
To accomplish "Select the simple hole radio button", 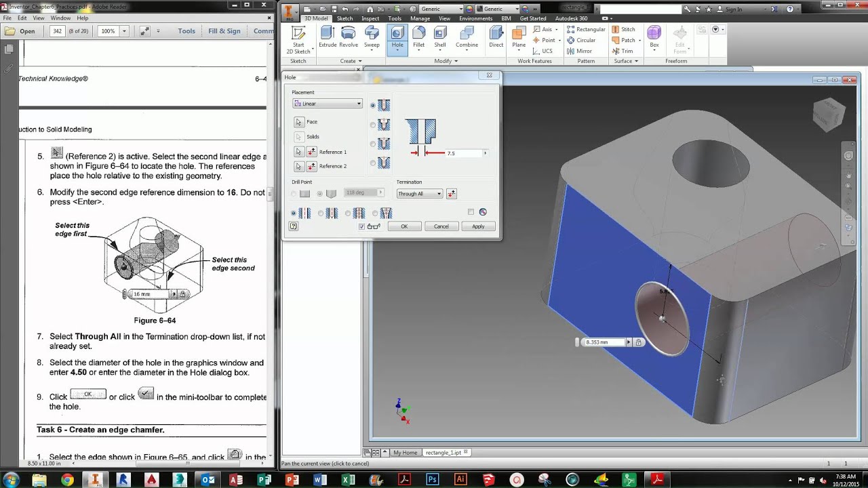I will 294,213.
